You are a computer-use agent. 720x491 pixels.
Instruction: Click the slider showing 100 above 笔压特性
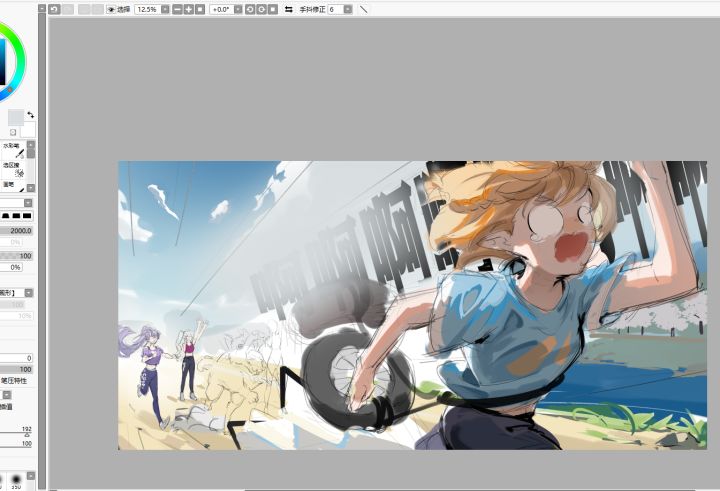pyautogui.click(x=16, y=369)
